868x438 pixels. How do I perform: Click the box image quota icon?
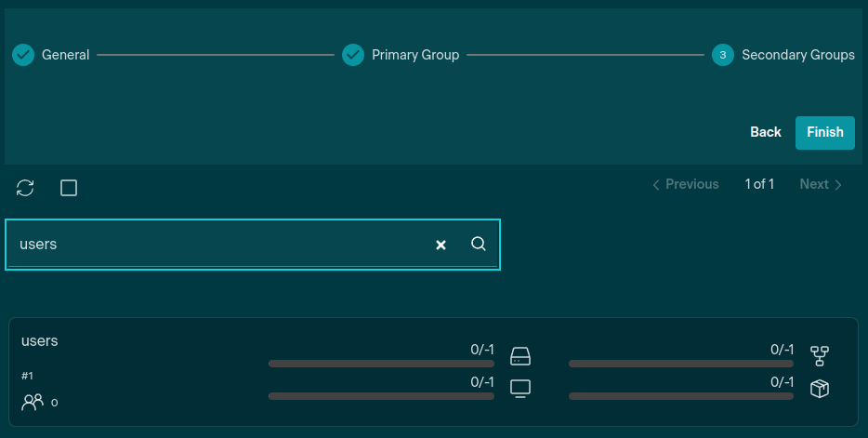click(819, 389)
